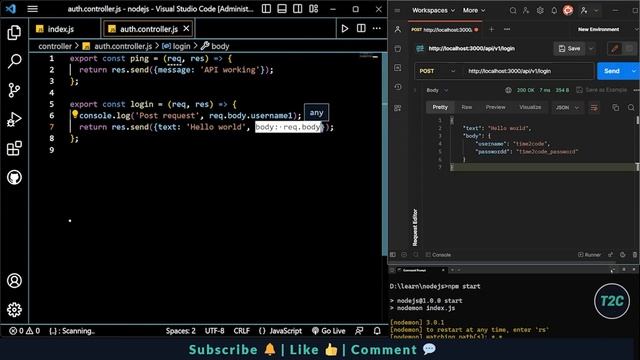Click Save as Example in Postman
The height and width of the screenshot is (360, 640).
602,90
